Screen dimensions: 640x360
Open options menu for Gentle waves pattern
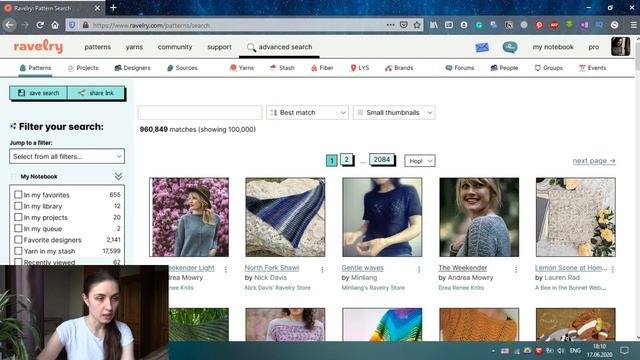click(419, 269)
